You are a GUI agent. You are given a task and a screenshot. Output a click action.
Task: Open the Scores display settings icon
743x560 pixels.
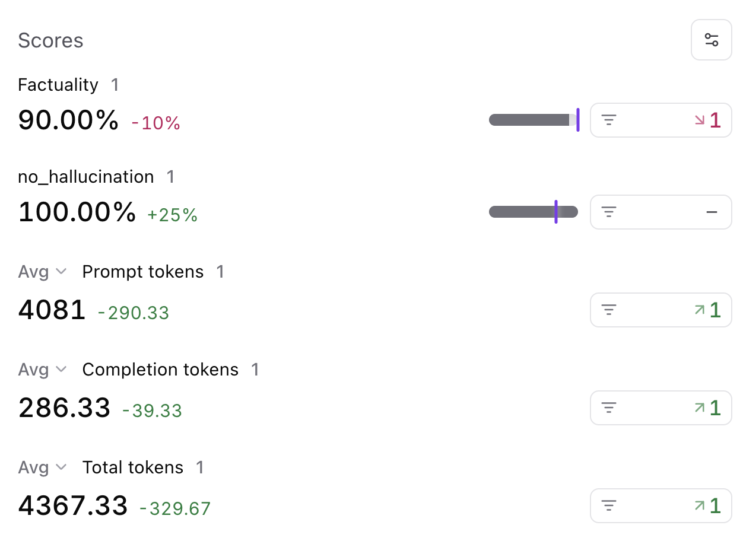(711, 40)
